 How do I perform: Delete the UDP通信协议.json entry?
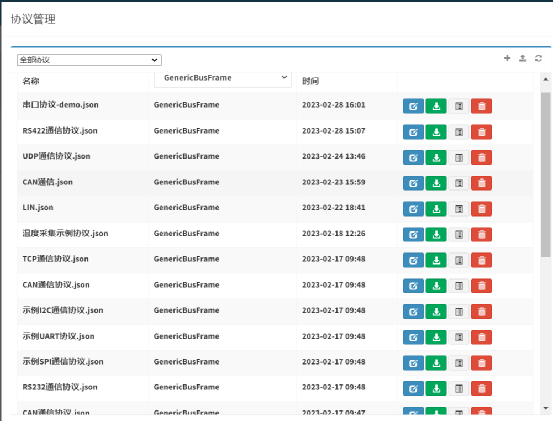pyautogui.click(x=481, y=158)
